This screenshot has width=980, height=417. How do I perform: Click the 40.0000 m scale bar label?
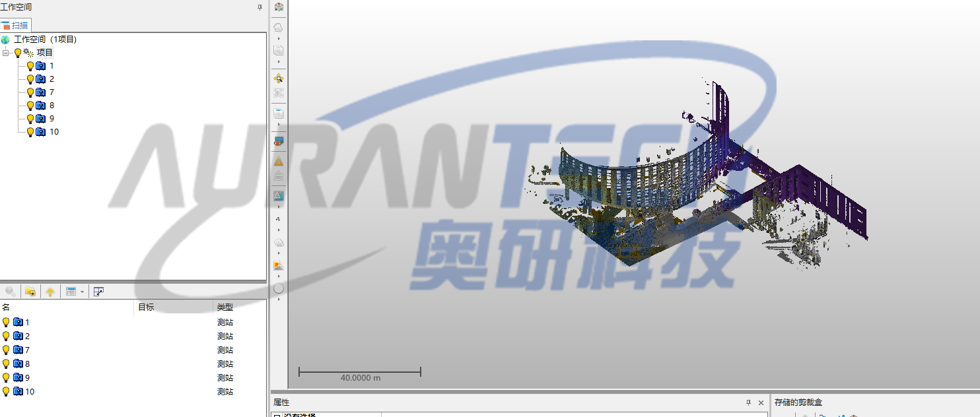point(361,379)
